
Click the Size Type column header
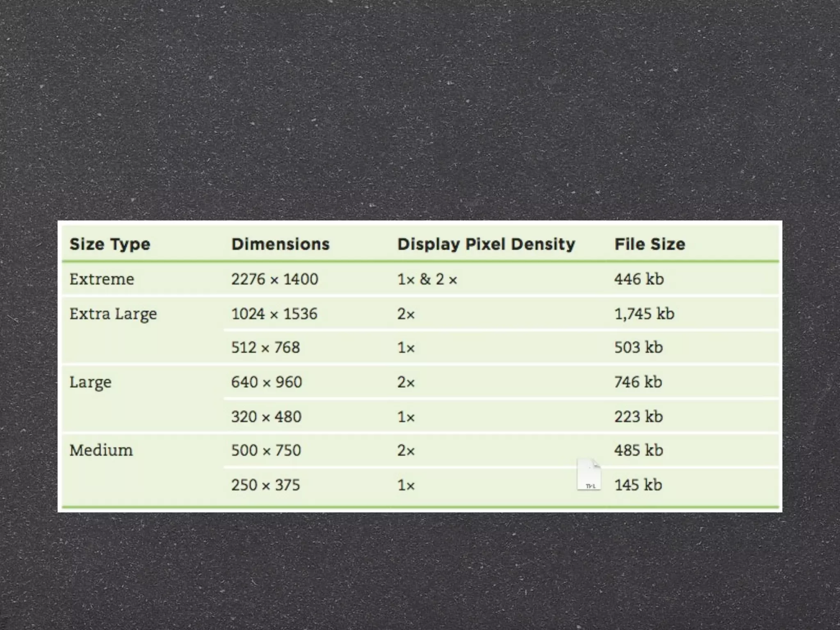click(110, 244)
